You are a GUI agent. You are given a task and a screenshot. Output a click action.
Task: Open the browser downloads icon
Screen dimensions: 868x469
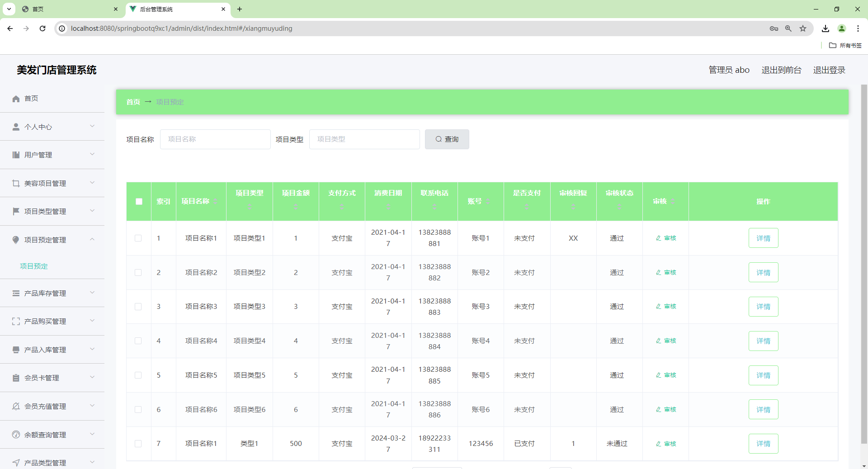pos(826,28)
